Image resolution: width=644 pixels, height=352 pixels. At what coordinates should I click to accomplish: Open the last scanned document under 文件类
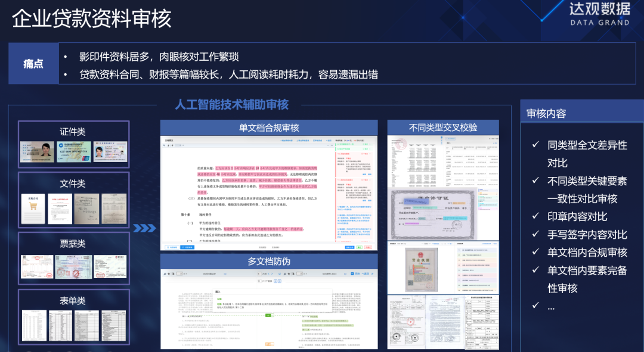click(x=114, y=209)
